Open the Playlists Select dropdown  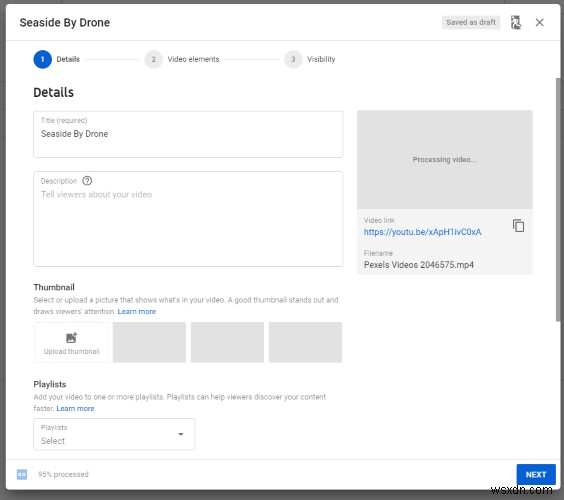tap(114, 434)
